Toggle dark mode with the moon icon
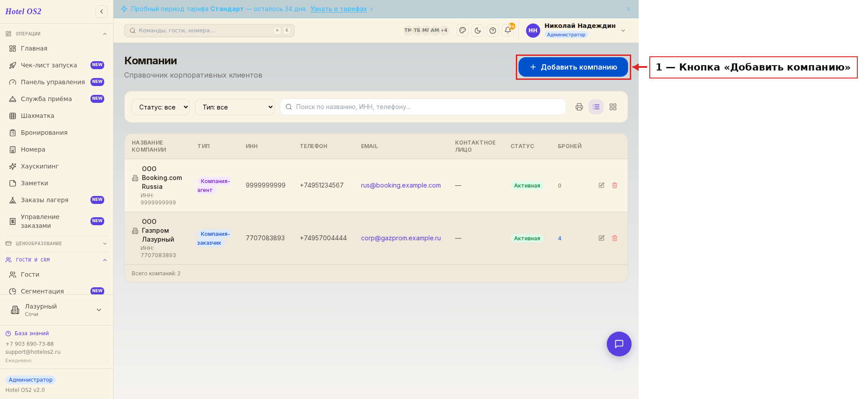Image resolution: width=868 pixels, height=399 pixels. pos(478,31)
